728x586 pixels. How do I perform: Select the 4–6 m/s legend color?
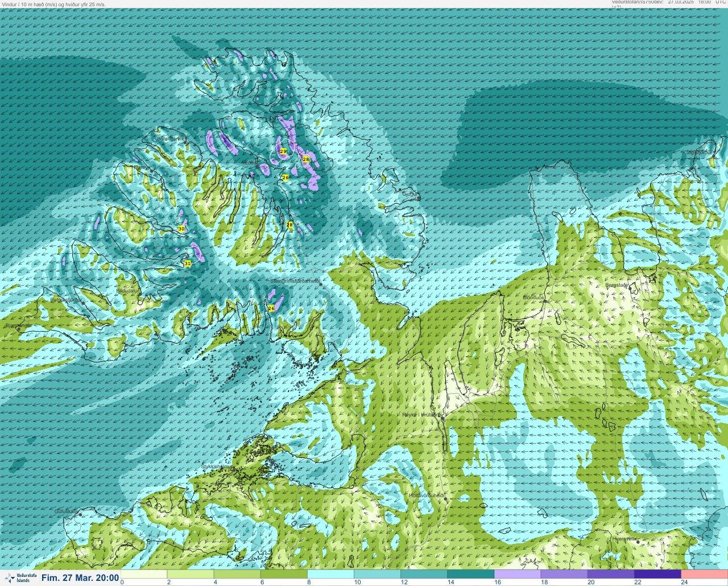coord(238,574)
